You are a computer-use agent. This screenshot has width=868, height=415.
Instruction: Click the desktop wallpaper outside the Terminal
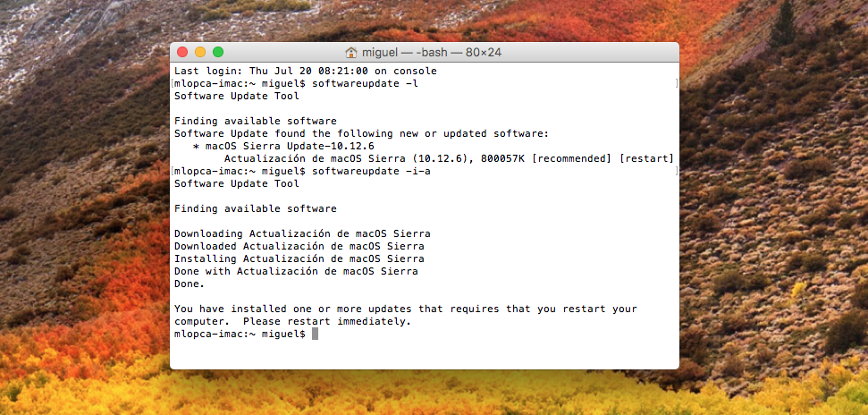point(775,222)
